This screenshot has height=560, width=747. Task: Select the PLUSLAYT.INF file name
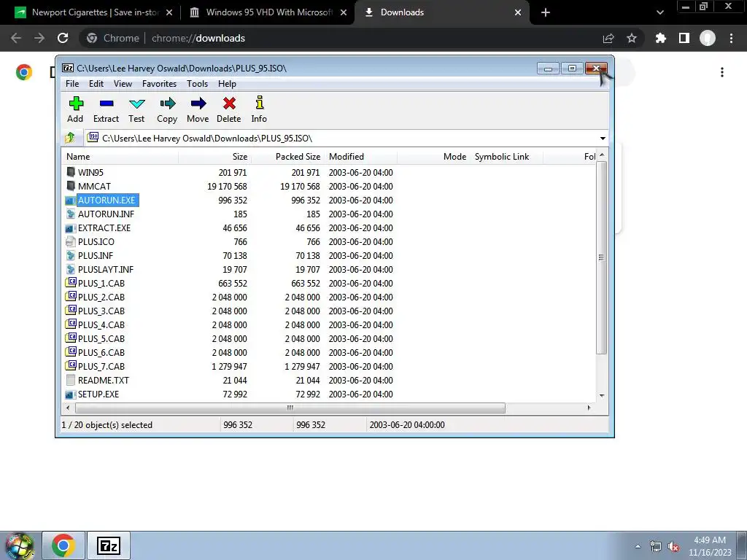click(x=106, y=270)
